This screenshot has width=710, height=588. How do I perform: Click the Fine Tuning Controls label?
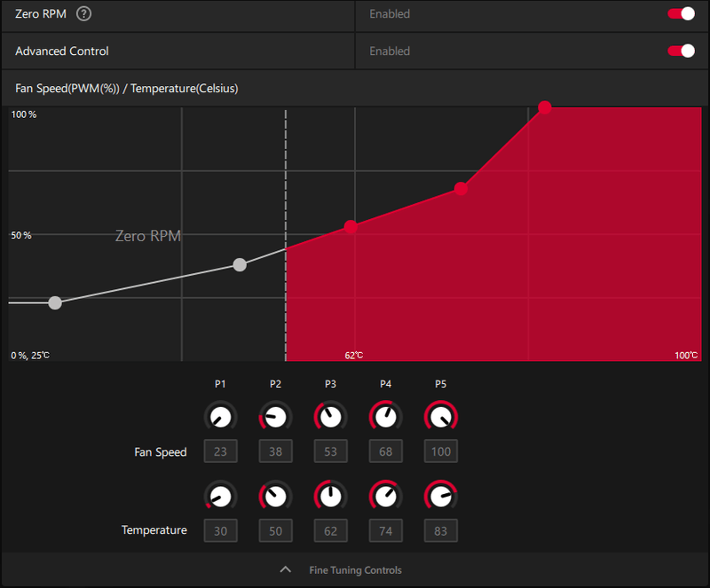[x=356, y=570]
